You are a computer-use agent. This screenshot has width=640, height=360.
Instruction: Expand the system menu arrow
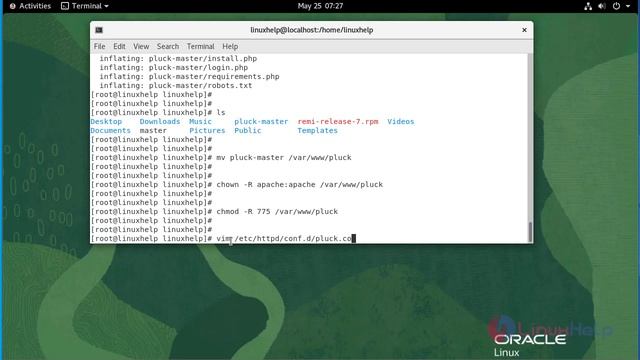click(x=628, y=6)
